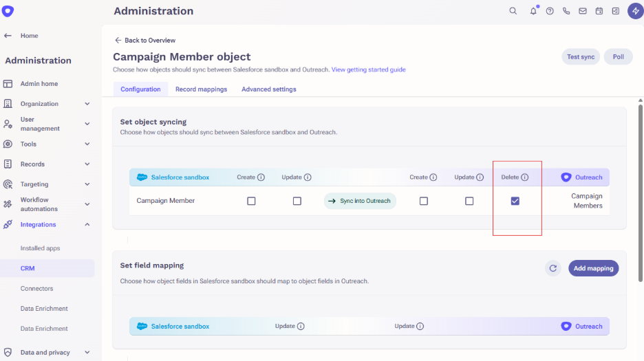Click the Records document icon

8,164
